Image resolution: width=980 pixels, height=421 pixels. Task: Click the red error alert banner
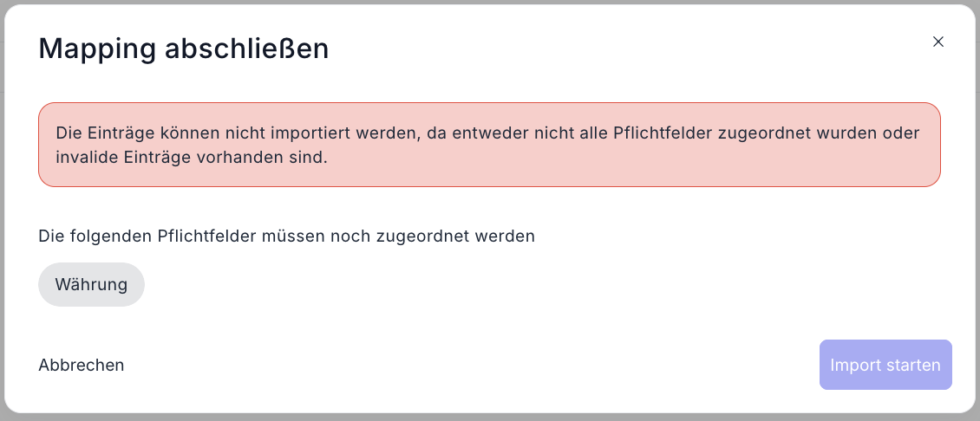point(489,145)
